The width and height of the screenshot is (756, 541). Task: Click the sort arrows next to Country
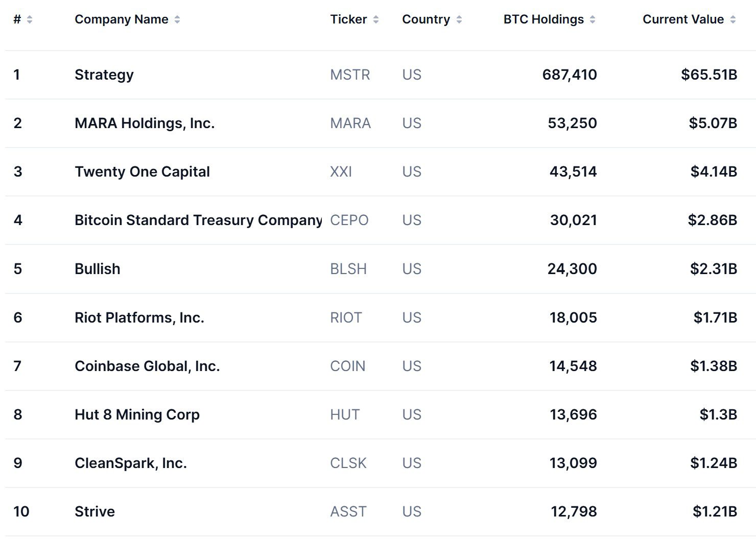(x=459, y=19)
